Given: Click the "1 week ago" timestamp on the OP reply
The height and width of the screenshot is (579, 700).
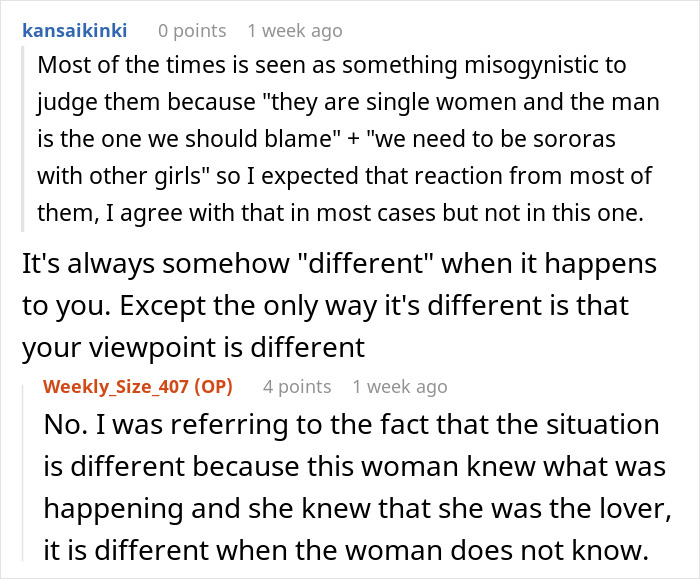Looking at the screenshot, I should pos(400,386).
